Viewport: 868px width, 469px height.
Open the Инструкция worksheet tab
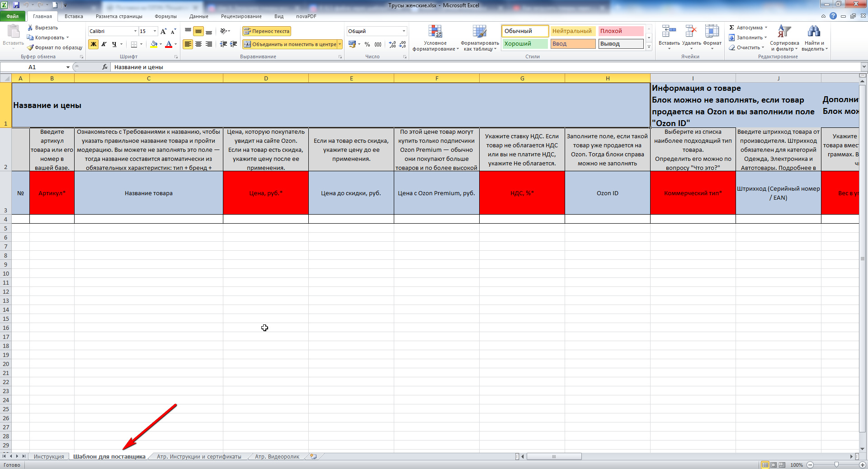[49, 456]
